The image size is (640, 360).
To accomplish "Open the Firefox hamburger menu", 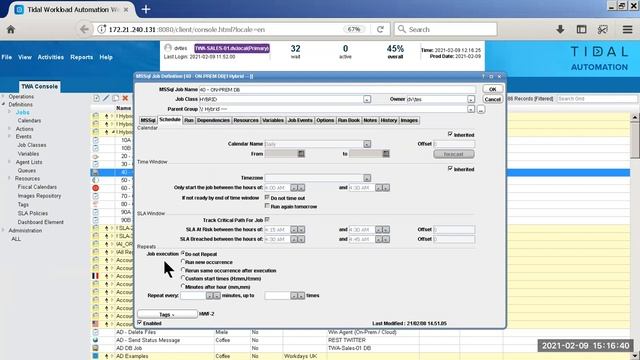I will (627, 29).
